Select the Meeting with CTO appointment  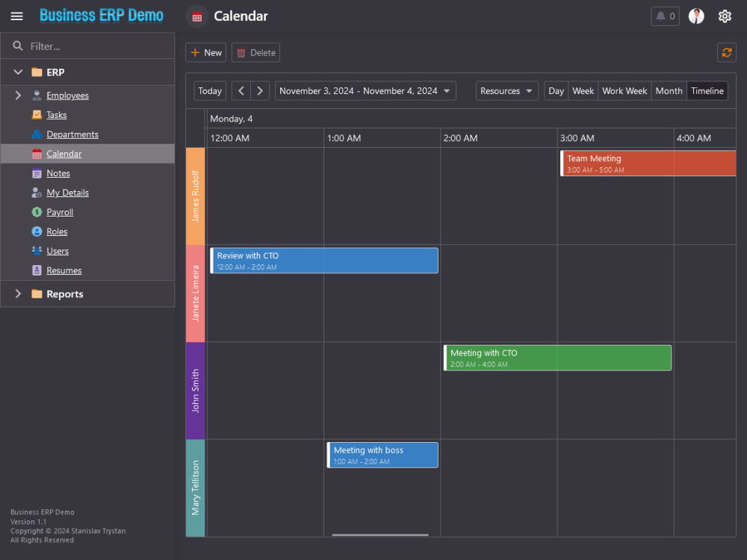point(557,358)
